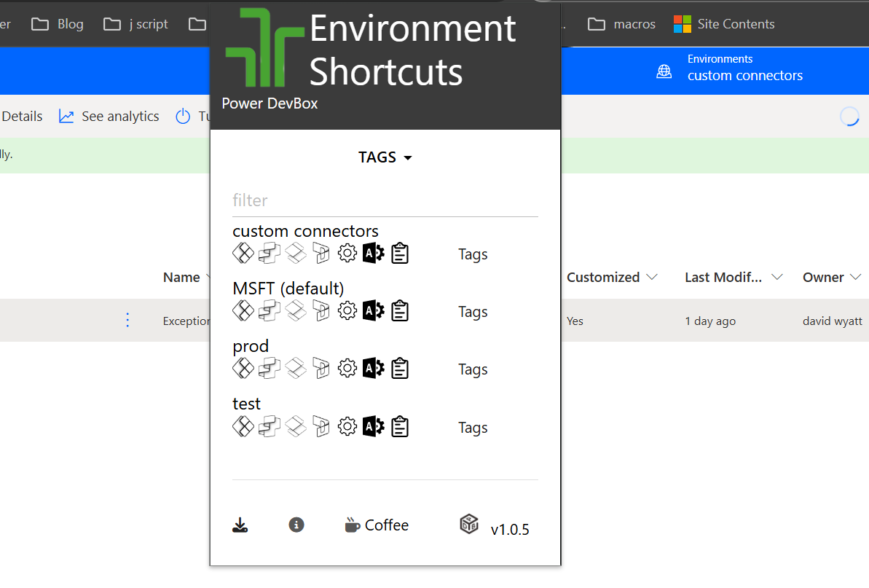Open Power Automate for test environment
The image size is (869, 588).
click(270, 427)
